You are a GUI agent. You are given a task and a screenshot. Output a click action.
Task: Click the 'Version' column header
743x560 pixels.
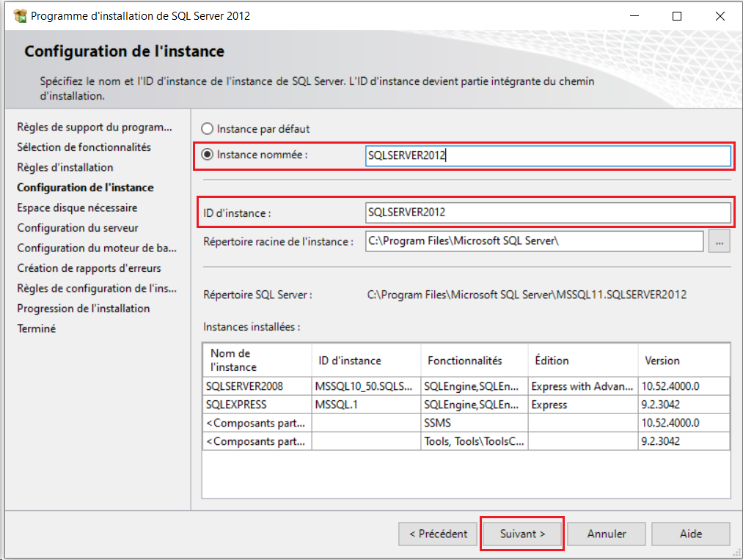pos(684,360)
